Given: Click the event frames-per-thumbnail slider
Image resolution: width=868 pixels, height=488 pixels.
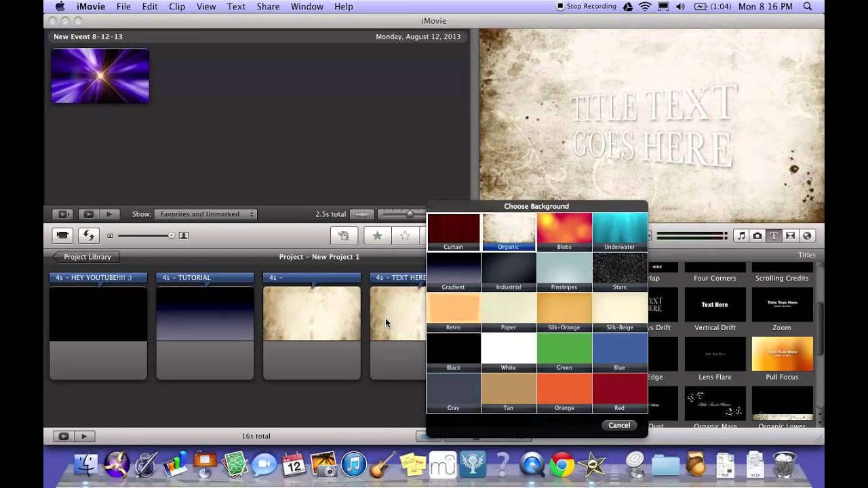Looking at the screenshot, I should point(409,214).
